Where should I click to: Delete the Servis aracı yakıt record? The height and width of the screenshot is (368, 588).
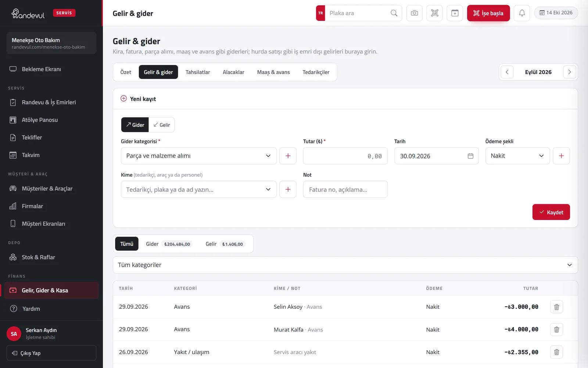tap(556, 352)
